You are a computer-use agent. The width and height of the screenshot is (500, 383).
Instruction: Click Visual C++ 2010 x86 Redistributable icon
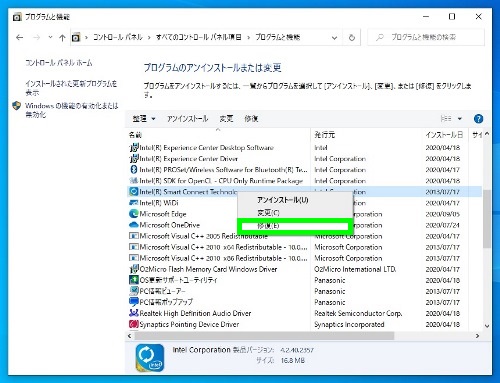(x=134, y=258)
